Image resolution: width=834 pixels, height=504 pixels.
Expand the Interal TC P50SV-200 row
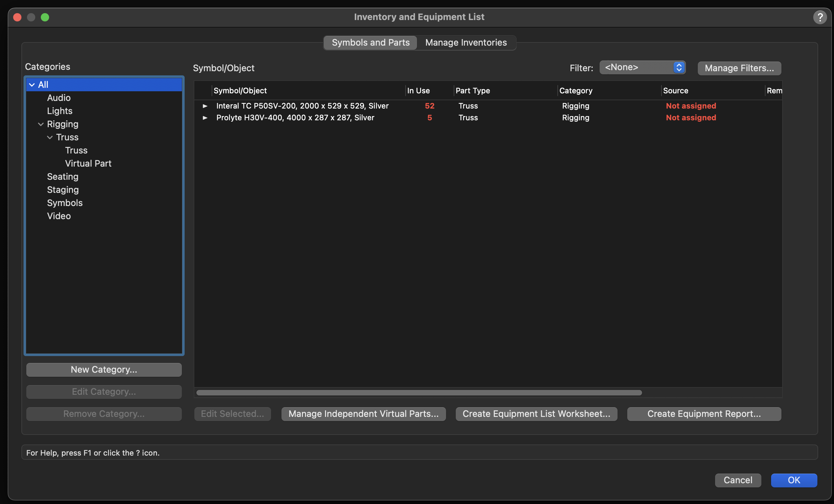tap(205, 106)
